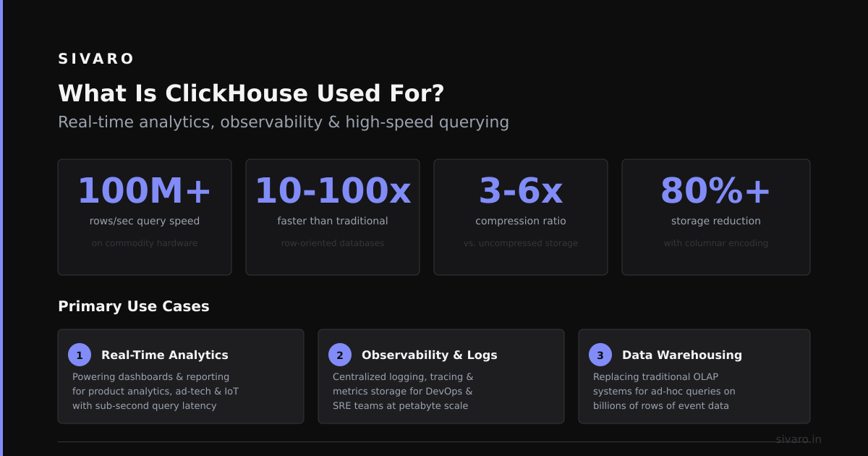This screenshot has width=868, height=456.
Task: Click the Centralized logging, tracing description
Action: pyautogui.click(x=403, y=392)
